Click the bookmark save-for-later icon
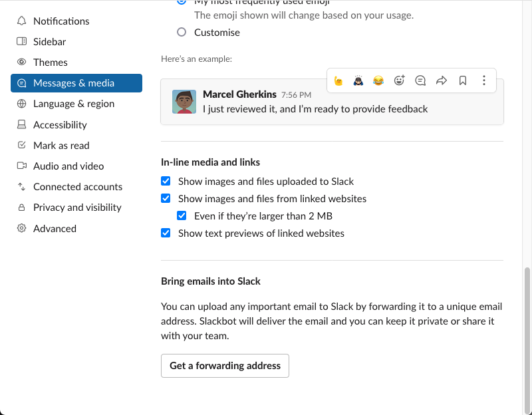The width and height of the screenshot is (532, 415). 463,80
